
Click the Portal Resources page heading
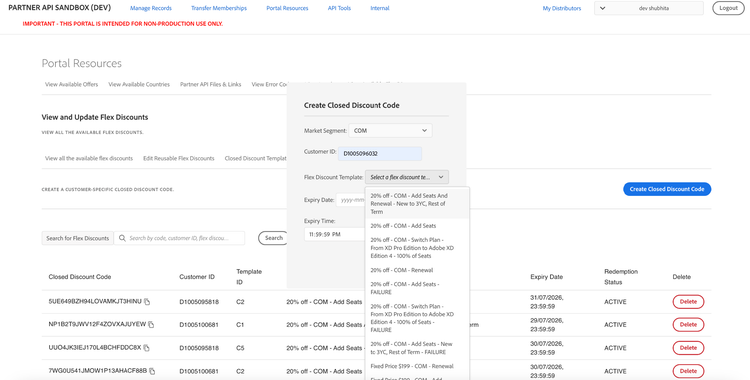pyautogui.click(x=82, y=63)
